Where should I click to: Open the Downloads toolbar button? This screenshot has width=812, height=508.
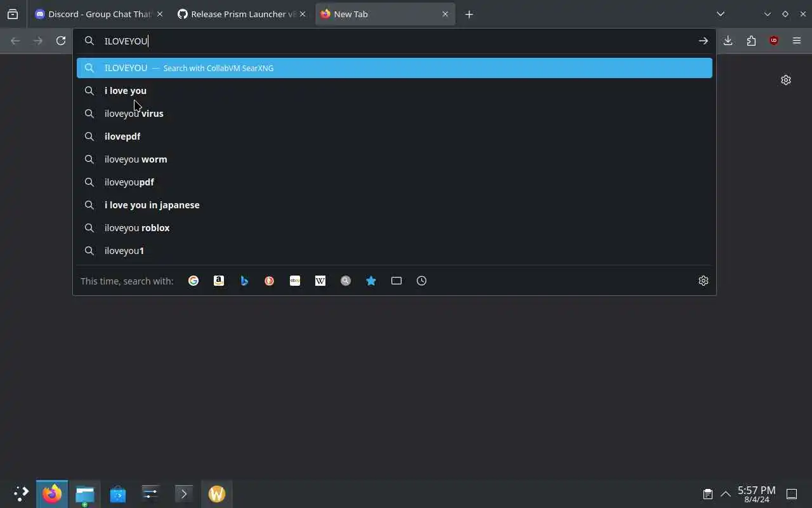728,41
